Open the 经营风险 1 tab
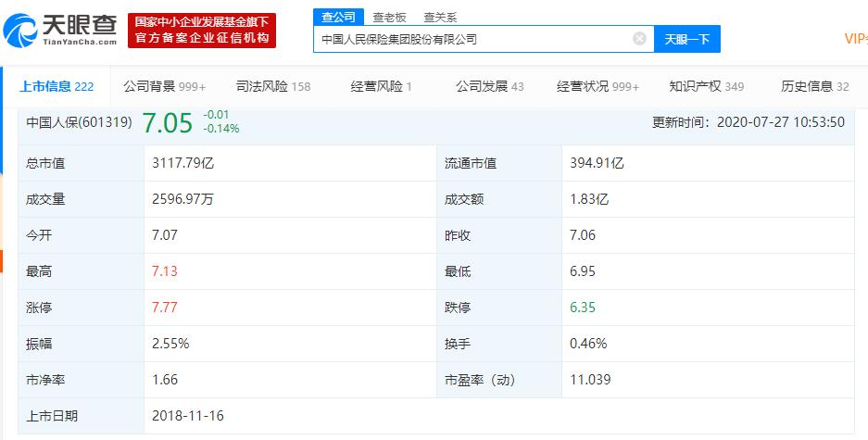The image size is (868, 440). click(x=381, y=86)
